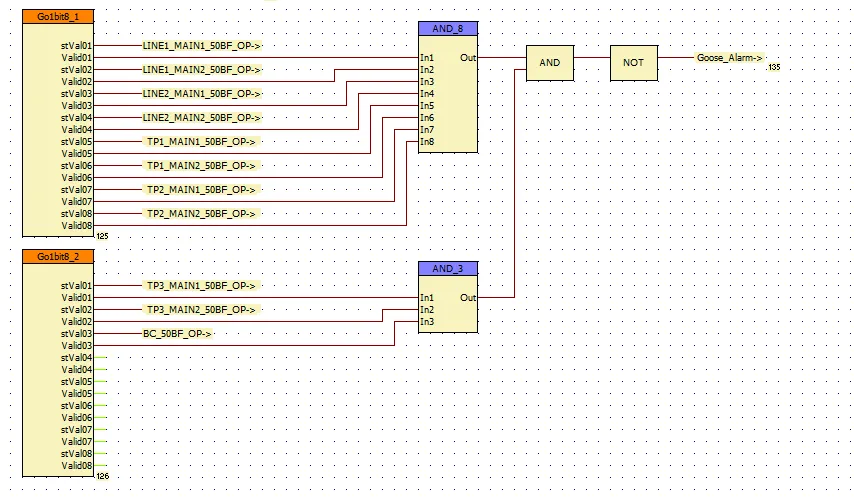
Task: Click stVal03 output on Go1bit8_2
Action: (x=76, y=334)
